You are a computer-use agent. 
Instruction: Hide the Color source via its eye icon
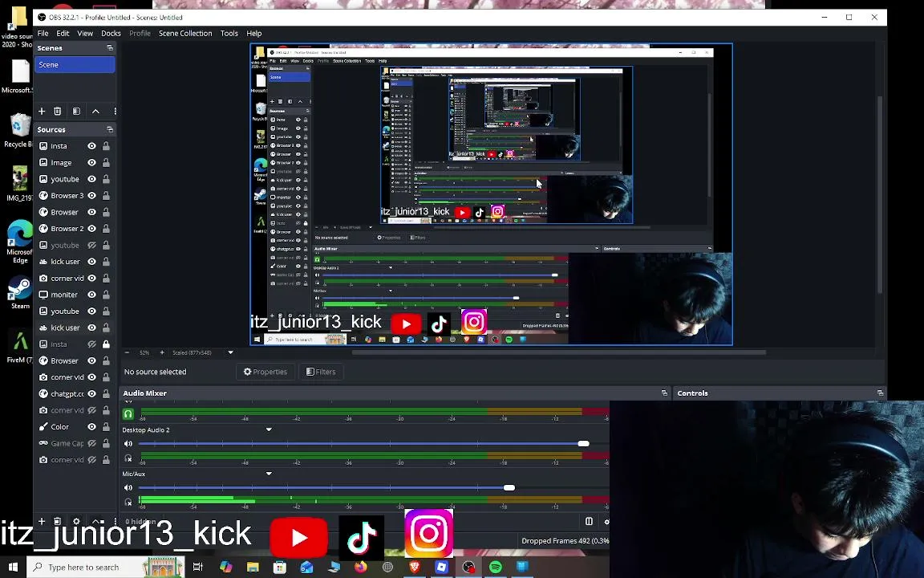click(92, 426)
